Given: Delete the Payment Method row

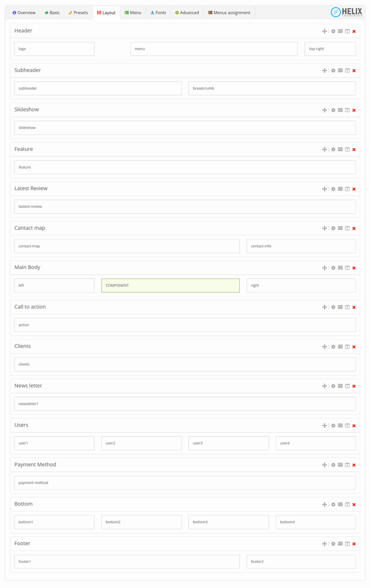Looking at the screenshot, I should pos(354,465).
